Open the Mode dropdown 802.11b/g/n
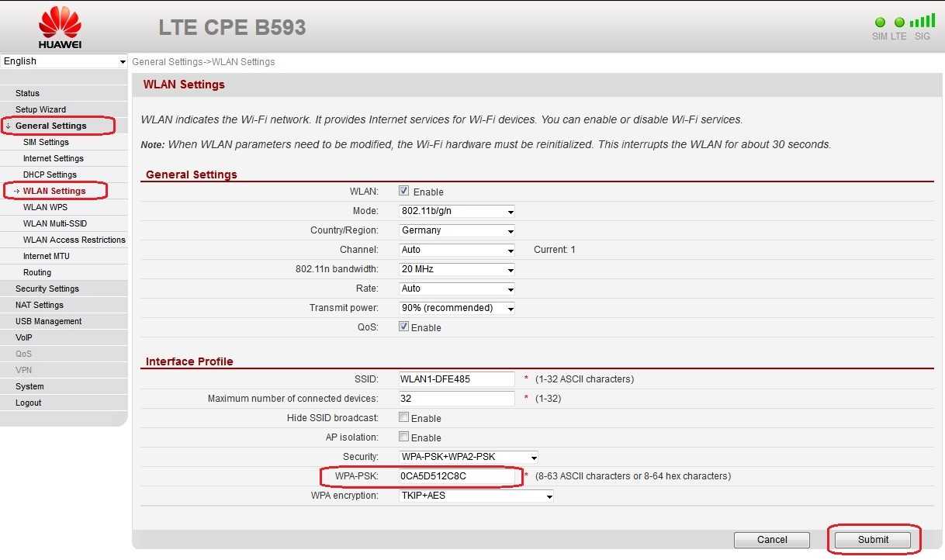 [x=457, y=211]
